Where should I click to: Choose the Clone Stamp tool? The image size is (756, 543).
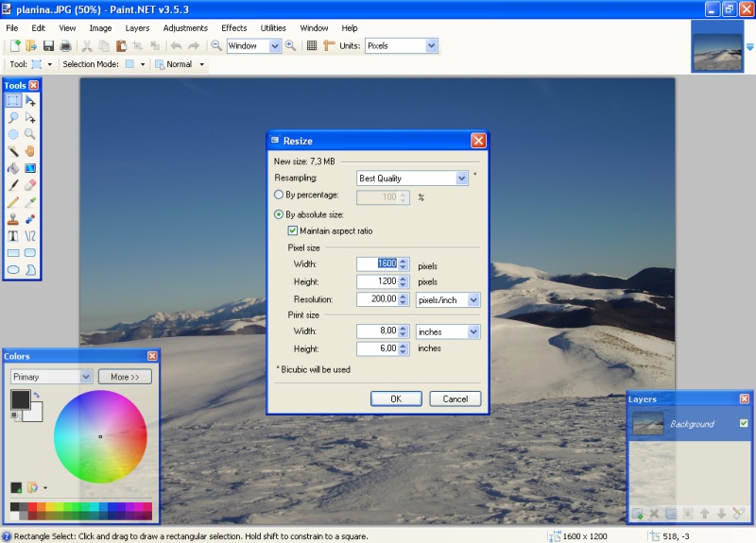click(14, 219)
